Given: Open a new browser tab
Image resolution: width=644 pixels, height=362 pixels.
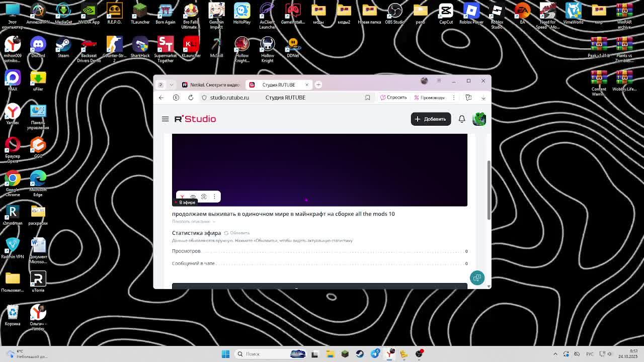Looking at the screenshot, I should point(318,85).
